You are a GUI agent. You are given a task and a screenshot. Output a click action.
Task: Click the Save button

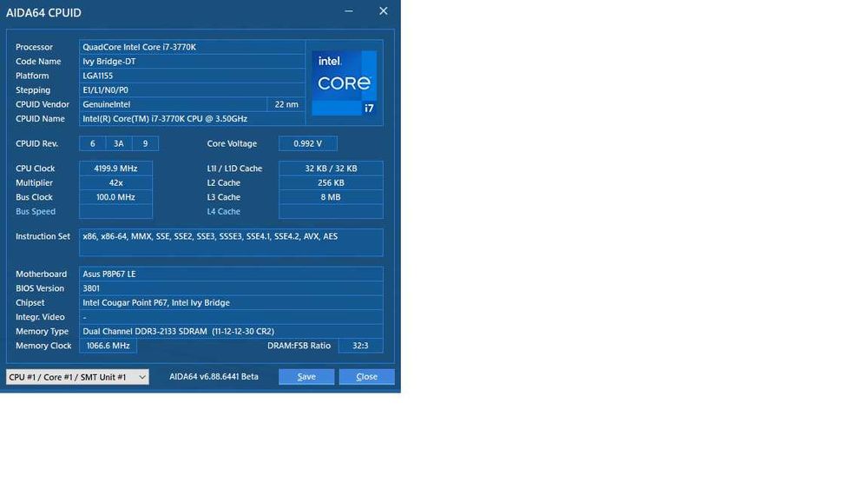coord(306,377)
